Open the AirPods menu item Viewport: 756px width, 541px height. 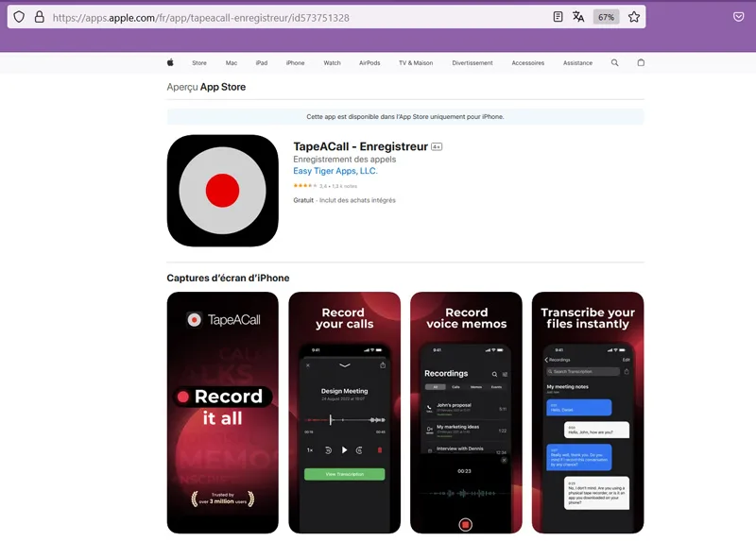[x=369, y=63]
